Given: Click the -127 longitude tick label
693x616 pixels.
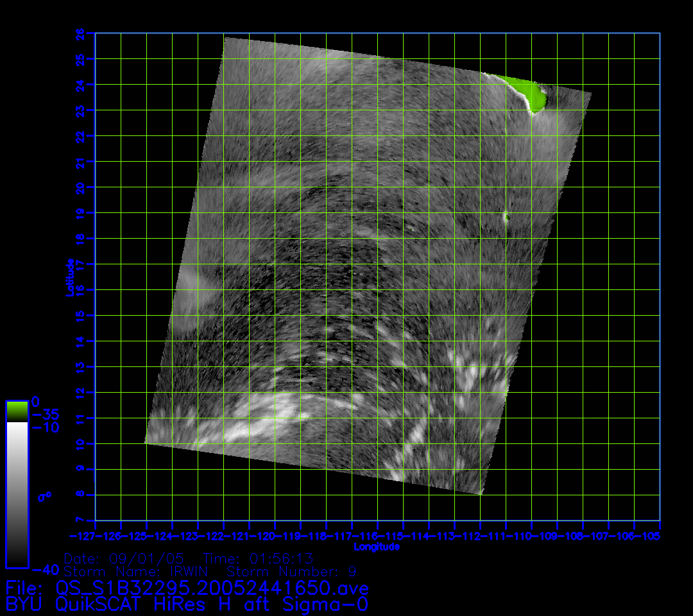Looking at the screenshot, I should [83, 536].
